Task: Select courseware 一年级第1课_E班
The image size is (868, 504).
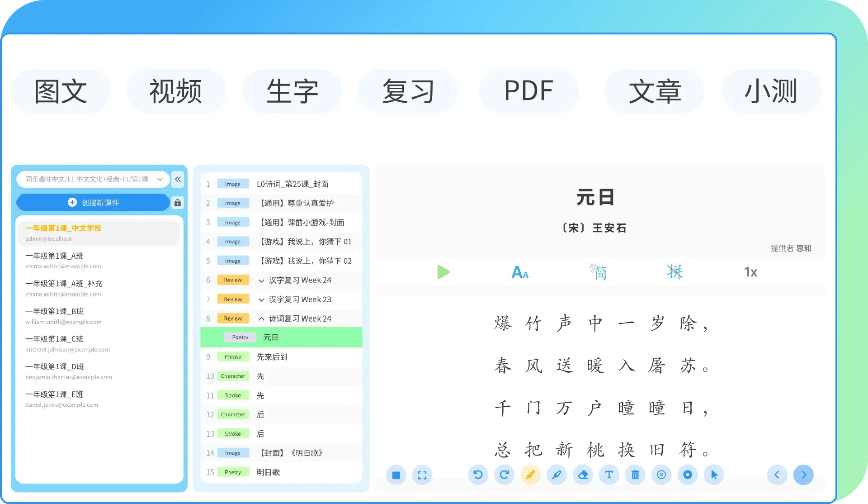Action: tap(99, 399)
